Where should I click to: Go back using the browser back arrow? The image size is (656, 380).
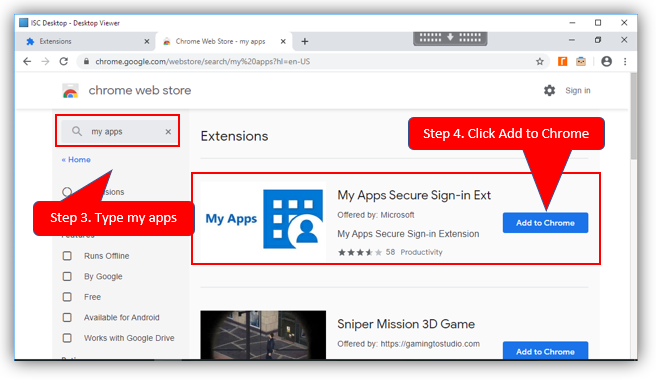(x=27, y=62)
